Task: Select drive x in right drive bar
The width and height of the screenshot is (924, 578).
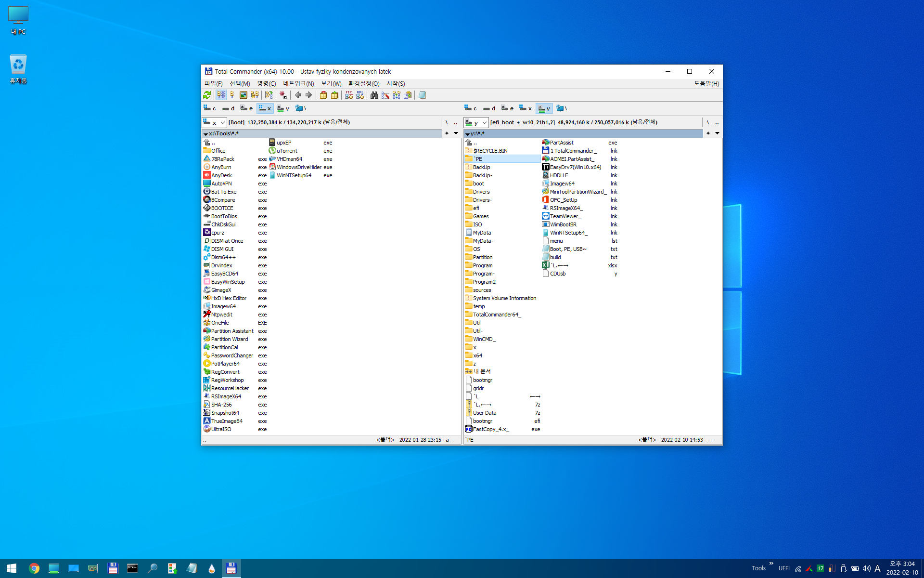Action: pos(526,108)
